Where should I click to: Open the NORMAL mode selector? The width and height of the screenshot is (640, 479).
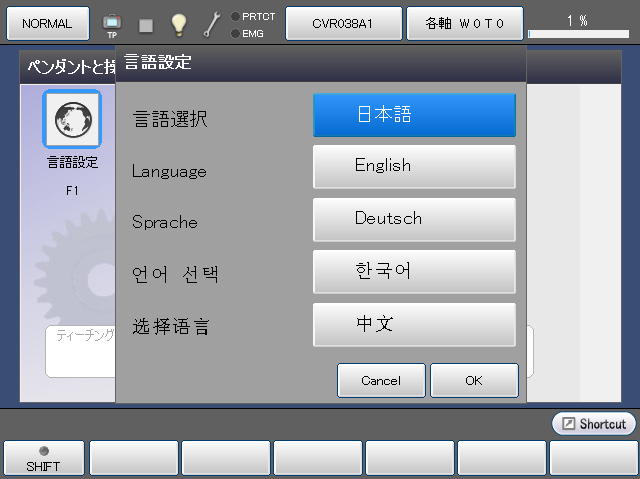[47, 23]
